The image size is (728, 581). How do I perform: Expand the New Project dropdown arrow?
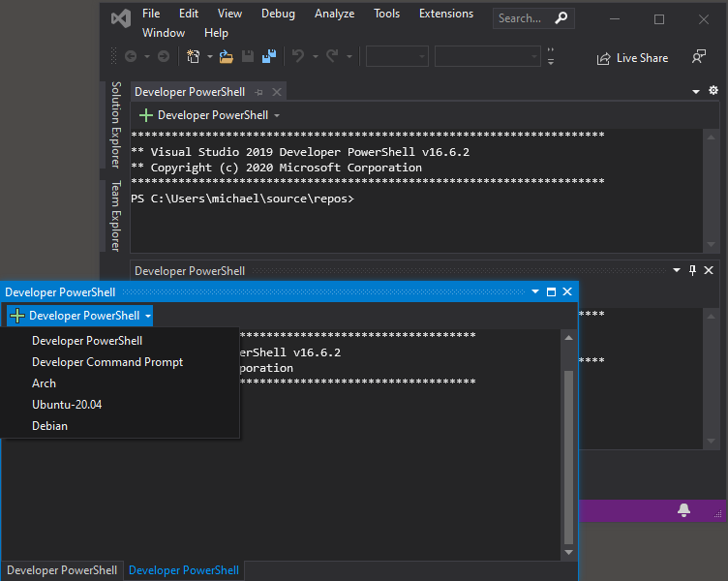(x=210, y=57)
